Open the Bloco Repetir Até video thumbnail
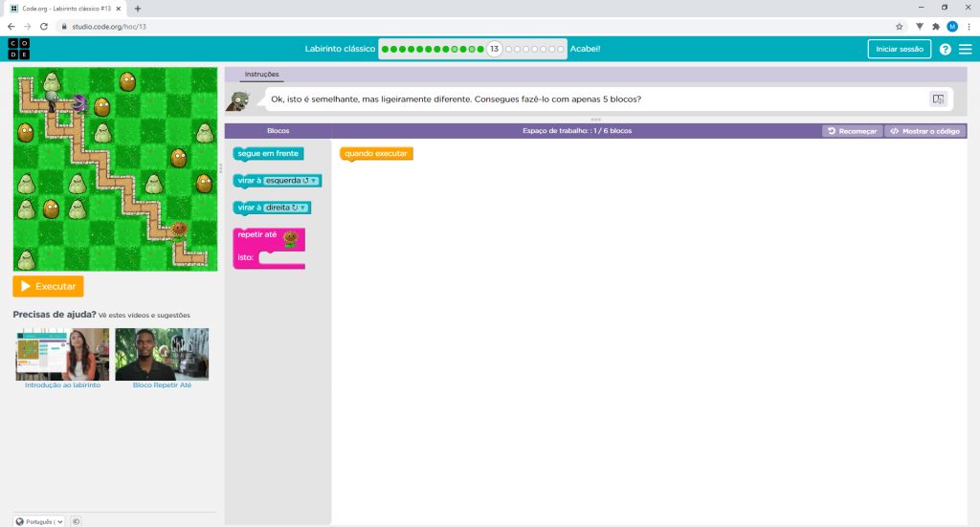Image resolution: width=980 pixels, height=527 pixels. point(162,354)
